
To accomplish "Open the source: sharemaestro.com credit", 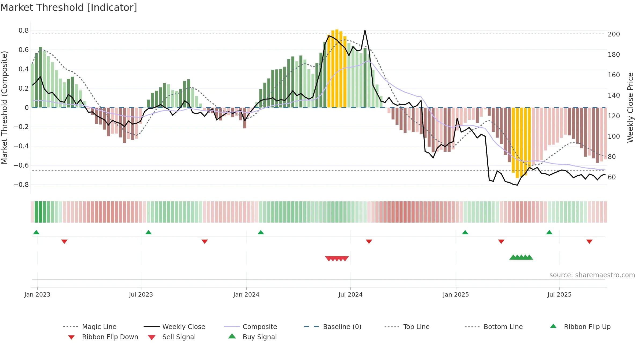I will 592,275.
